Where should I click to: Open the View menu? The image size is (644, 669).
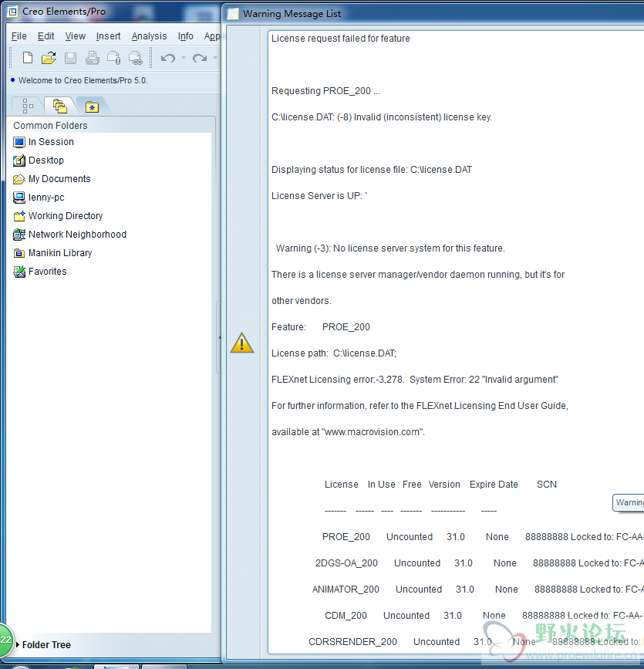[x=75, y=36]
